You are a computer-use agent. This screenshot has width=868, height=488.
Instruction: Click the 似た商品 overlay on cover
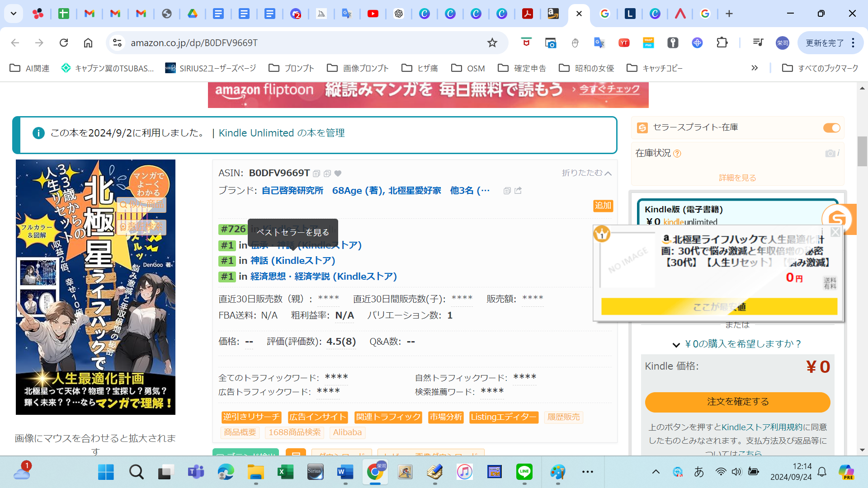(142, 204)
